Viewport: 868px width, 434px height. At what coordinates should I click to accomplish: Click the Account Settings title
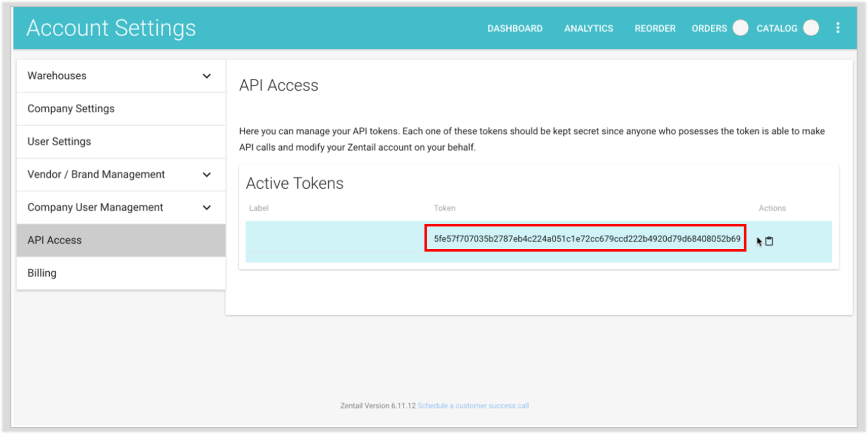point(111,28)
